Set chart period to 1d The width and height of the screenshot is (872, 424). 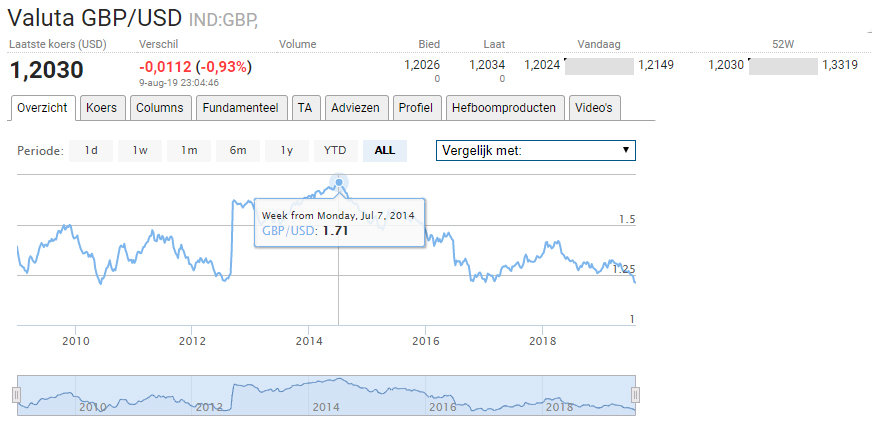pyautogui.click(x=91, y=151)
